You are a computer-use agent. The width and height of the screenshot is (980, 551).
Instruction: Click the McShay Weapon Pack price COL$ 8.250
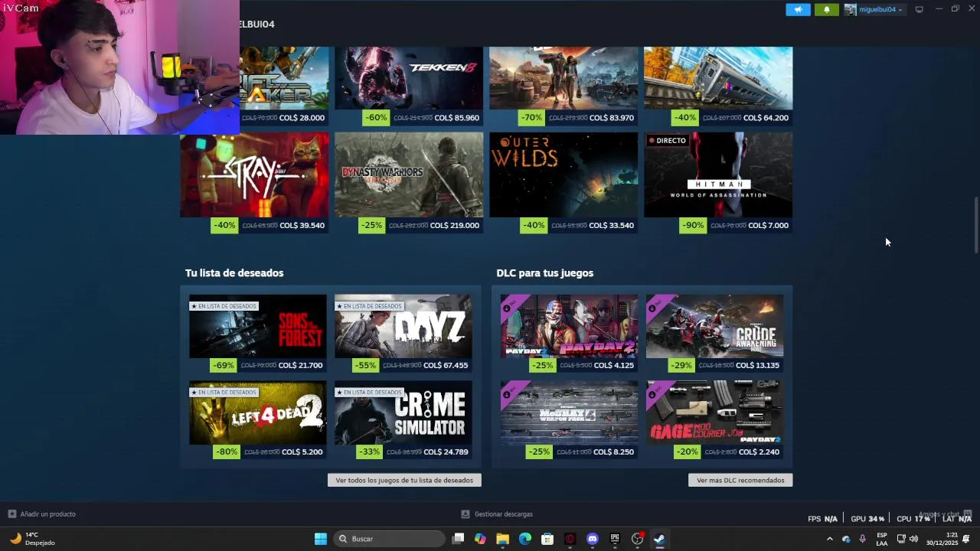(x=613, y=452)
